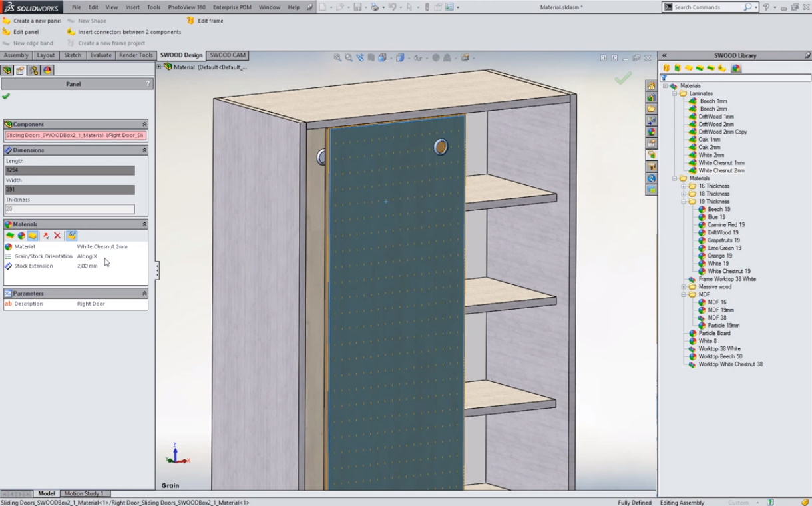Toggle the rightmost highlighted icon in Materials toolbar
Viewport: 812px width, 506px height.
[71, 236]
